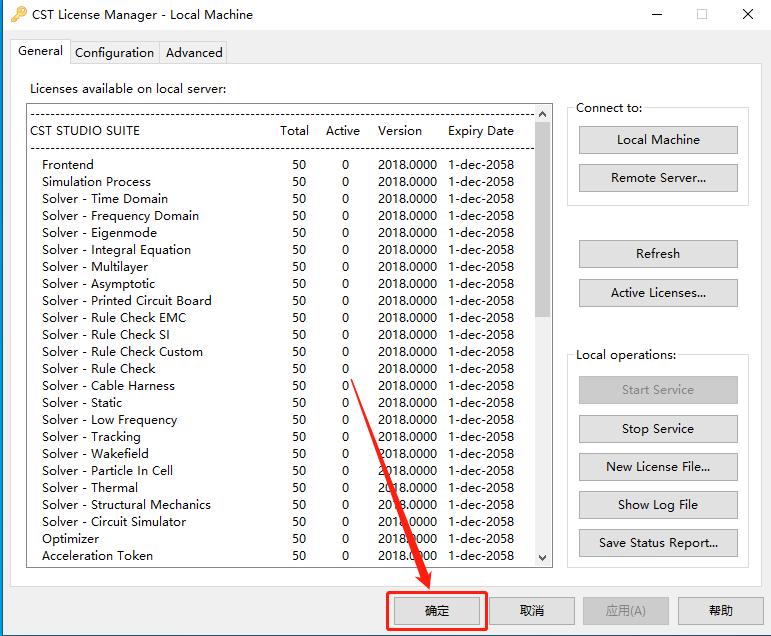Refresh the license list
Viewport: 771px width, 636px height.
[658, 254]
